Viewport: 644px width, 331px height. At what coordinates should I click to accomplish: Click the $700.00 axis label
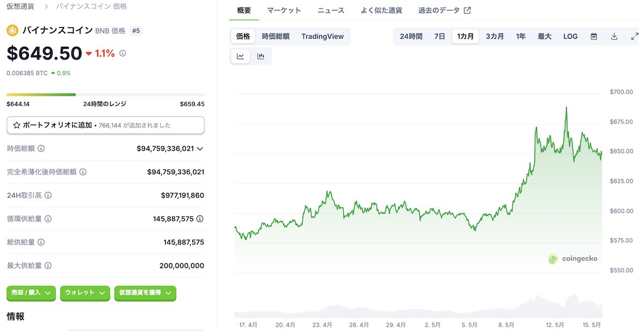621,92
